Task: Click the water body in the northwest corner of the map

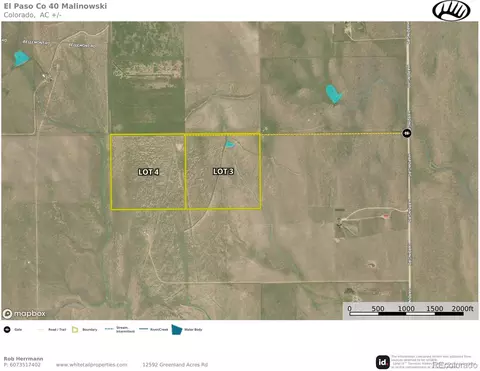Action: 21,58
